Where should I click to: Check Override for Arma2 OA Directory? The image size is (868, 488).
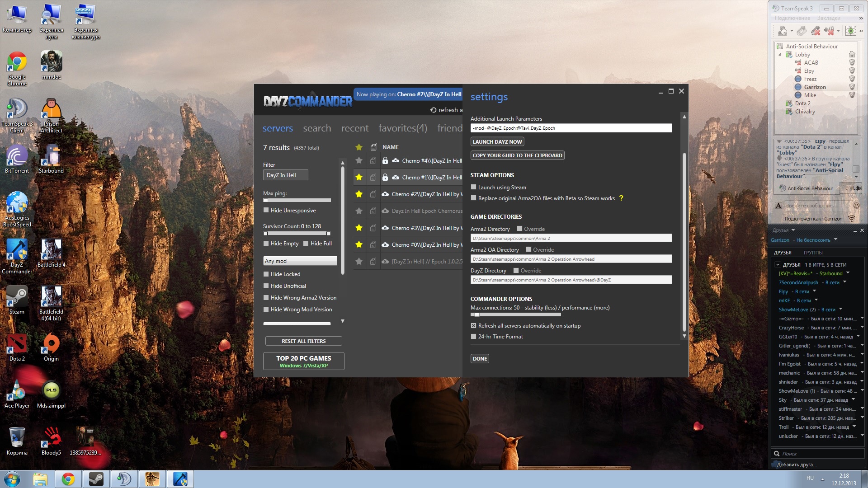click(x=528, y=249)
